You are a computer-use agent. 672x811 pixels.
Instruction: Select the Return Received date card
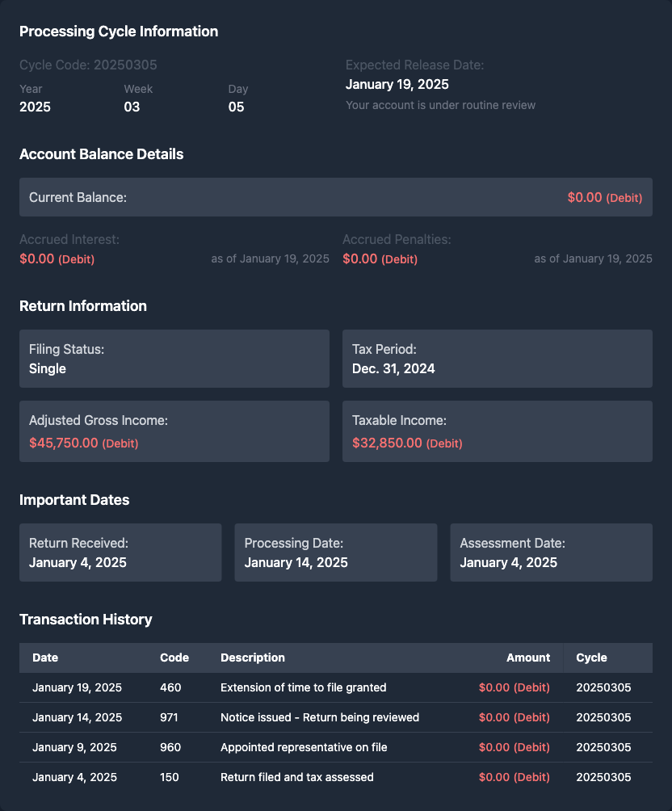click(120, 553)
